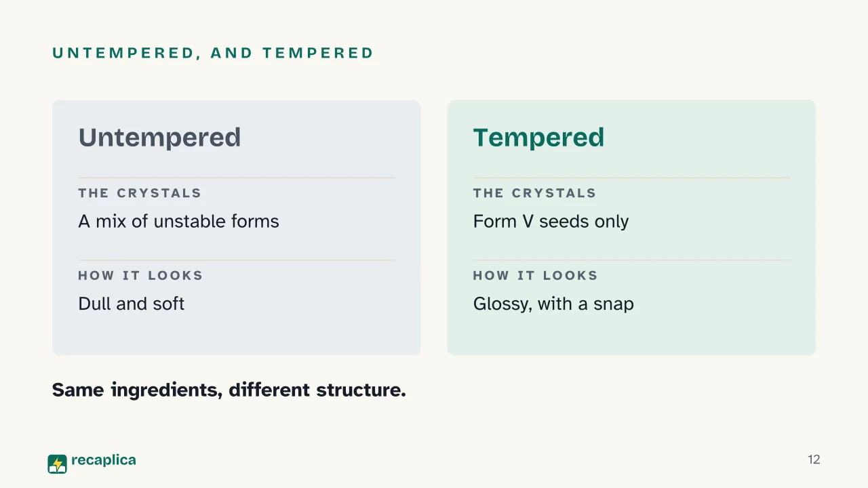This screenshot has width=868, height=488.
Task: Click the slide title Untempered, and Tempered
Action: coord(213,53)
